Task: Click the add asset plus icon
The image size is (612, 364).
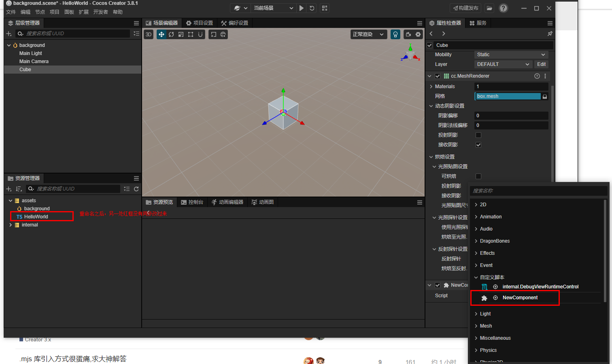Action: (8, 189)
